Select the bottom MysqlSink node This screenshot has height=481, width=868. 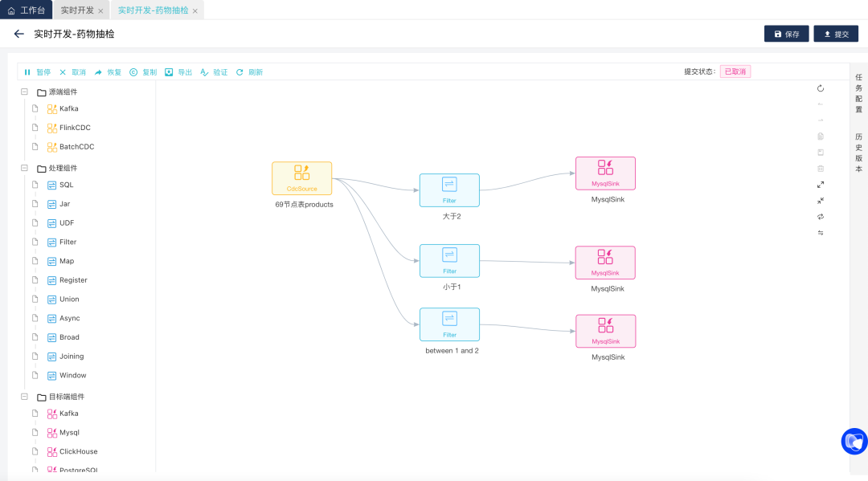605,331
